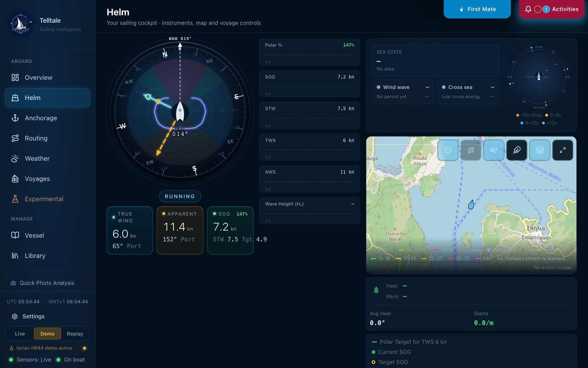This screenshot has width=588, height=368.
Task: Click the Activities bell icon
Action: coord(528,9)
